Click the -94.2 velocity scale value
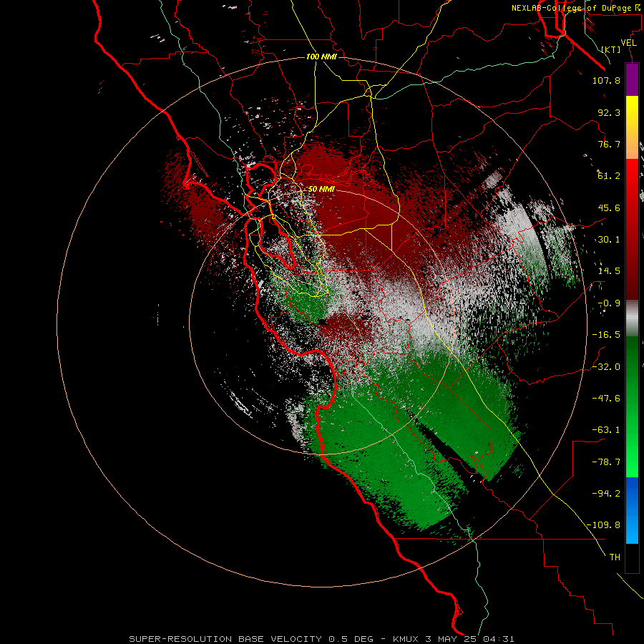This screenshot has height=644, width=644. pos(606,493)
